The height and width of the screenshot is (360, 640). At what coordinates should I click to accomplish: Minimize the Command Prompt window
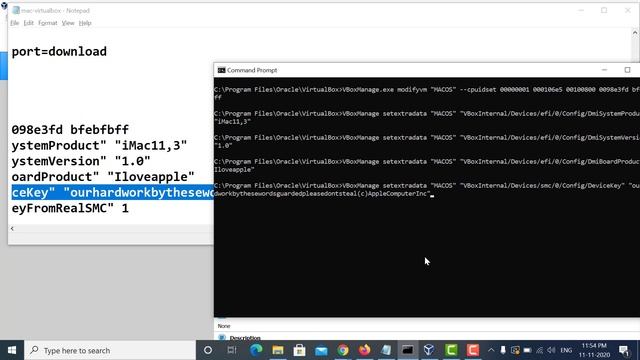coord(604,70)
